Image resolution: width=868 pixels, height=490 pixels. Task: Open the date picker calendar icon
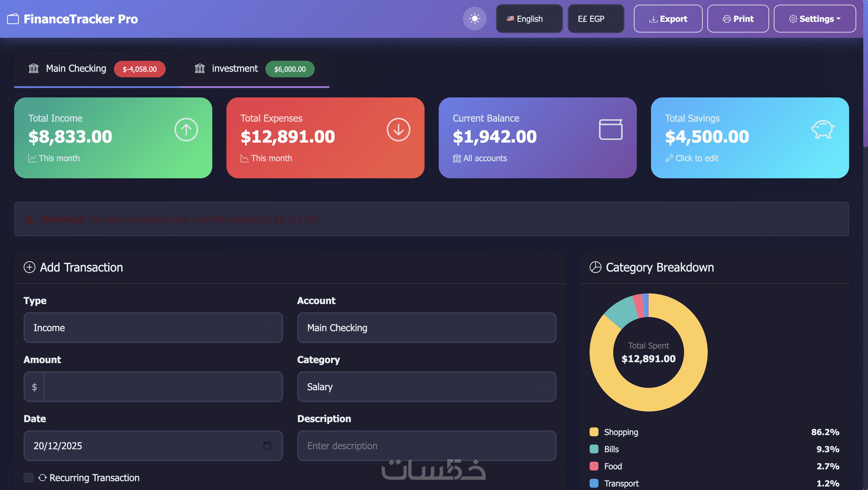coord(267,445)
